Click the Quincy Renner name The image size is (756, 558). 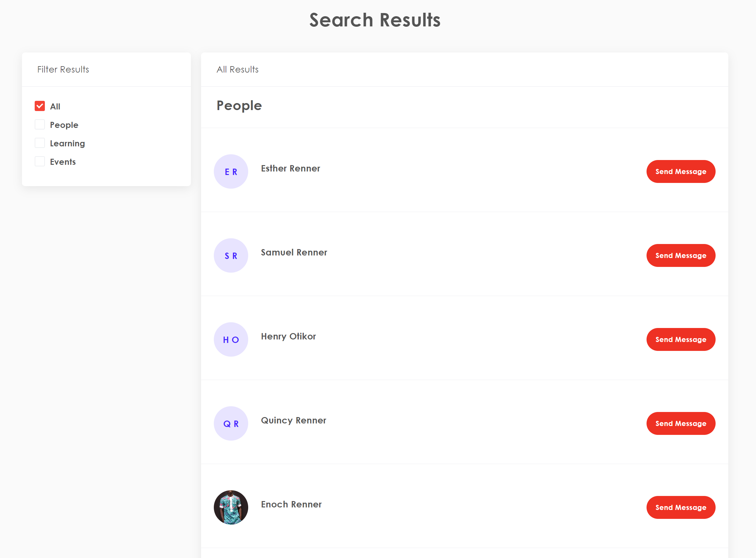point(293,420)
